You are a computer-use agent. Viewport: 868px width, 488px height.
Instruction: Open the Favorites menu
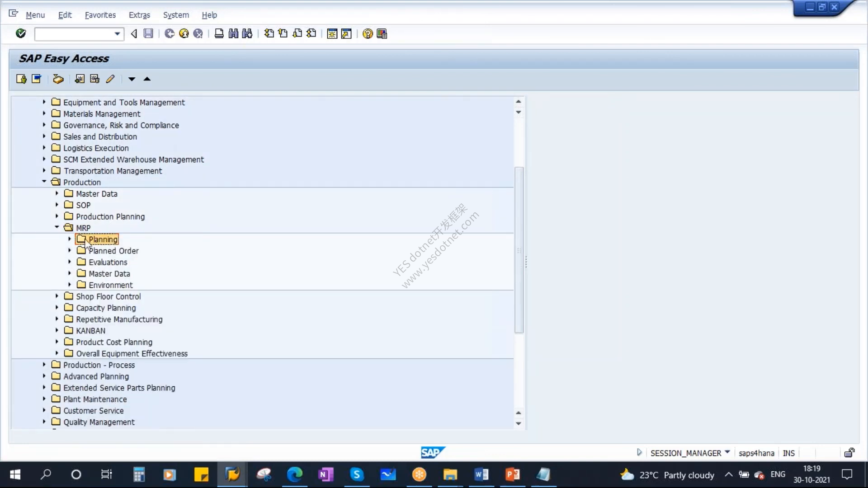pos(100,15)
